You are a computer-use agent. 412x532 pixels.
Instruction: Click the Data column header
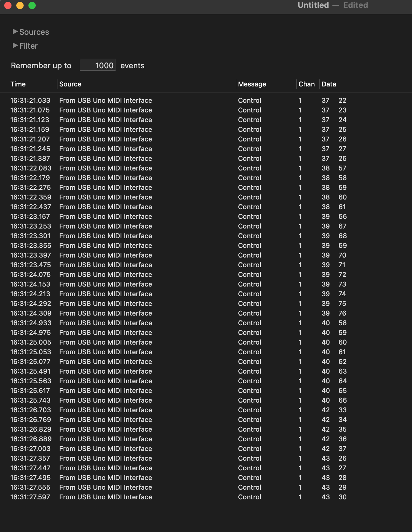coord(329,84)
